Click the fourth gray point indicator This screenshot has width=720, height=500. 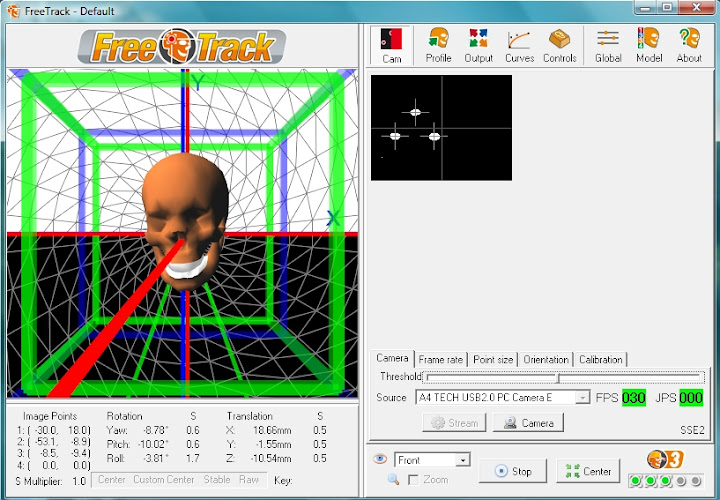pyautogui.click(x=681, y=481)
